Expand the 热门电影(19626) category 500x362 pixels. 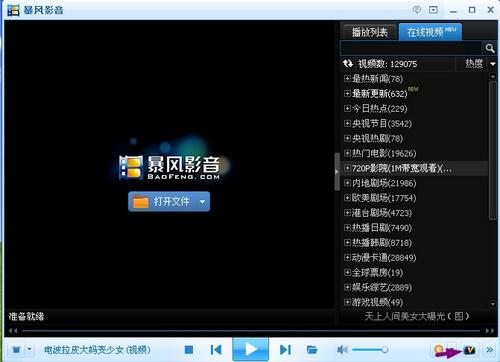347,153
